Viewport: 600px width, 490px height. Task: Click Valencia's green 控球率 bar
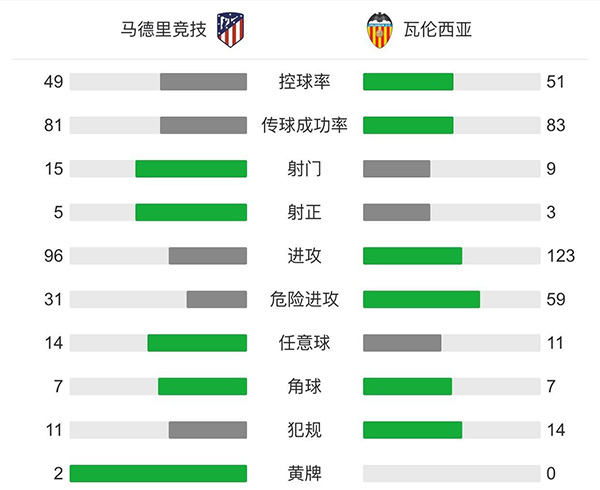coord(408,82)
